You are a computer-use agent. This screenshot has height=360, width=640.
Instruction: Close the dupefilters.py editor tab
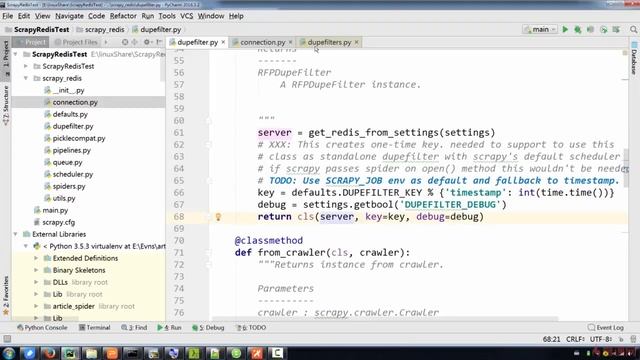tap(356, 42)
